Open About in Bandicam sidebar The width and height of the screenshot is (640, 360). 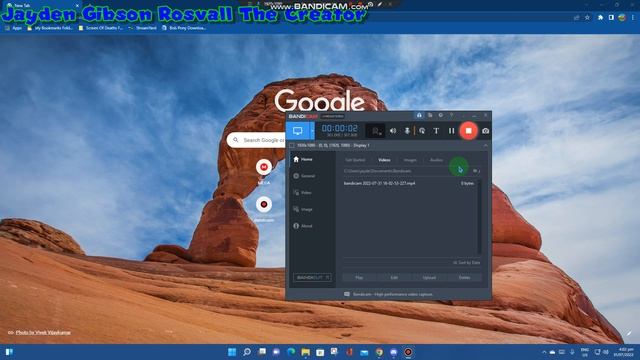click(303, 226)
